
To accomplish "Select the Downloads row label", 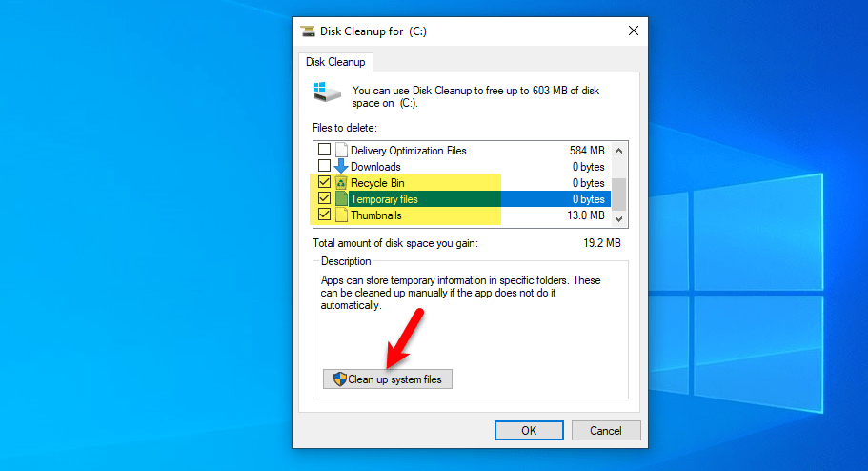I will 375,166.
